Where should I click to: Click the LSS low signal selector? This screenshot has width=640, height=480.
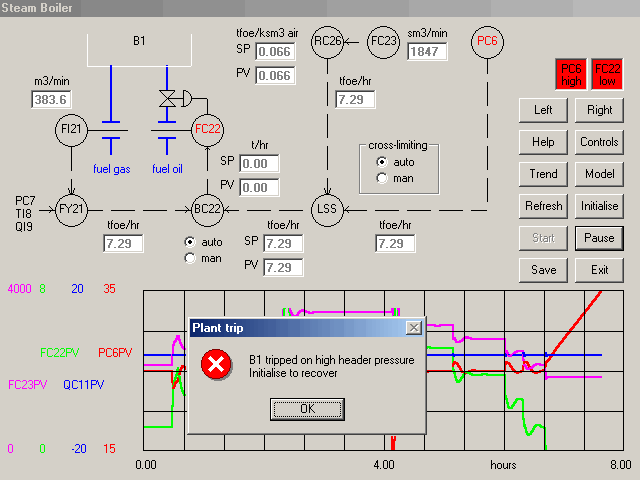coord(327,208)
